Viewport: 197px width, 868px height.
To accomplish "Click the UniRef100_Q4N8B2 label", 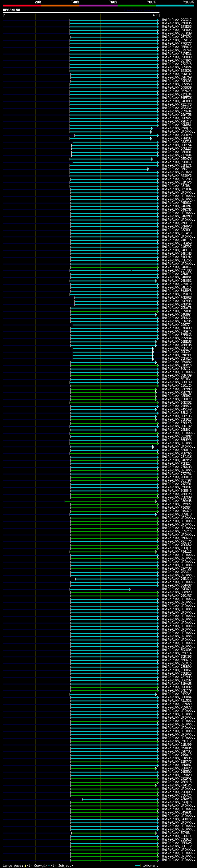I will [x=177, y=281].
